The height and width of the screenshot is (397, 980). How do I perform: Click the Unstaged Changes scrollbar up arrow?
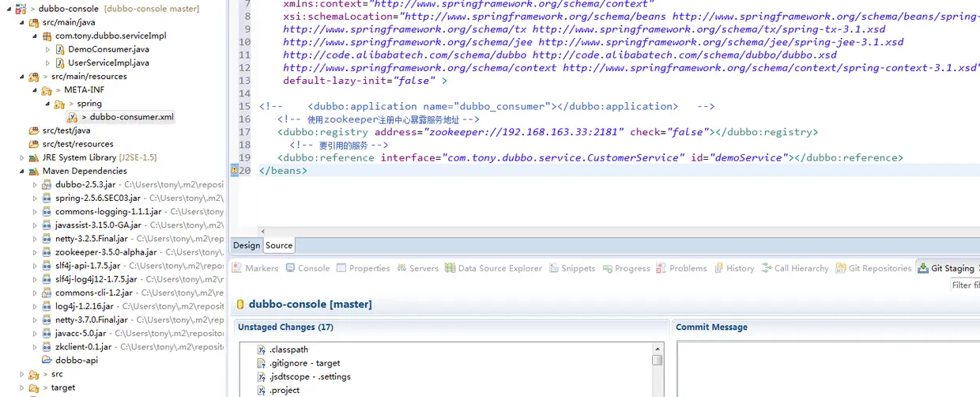(x=657, y=348)
